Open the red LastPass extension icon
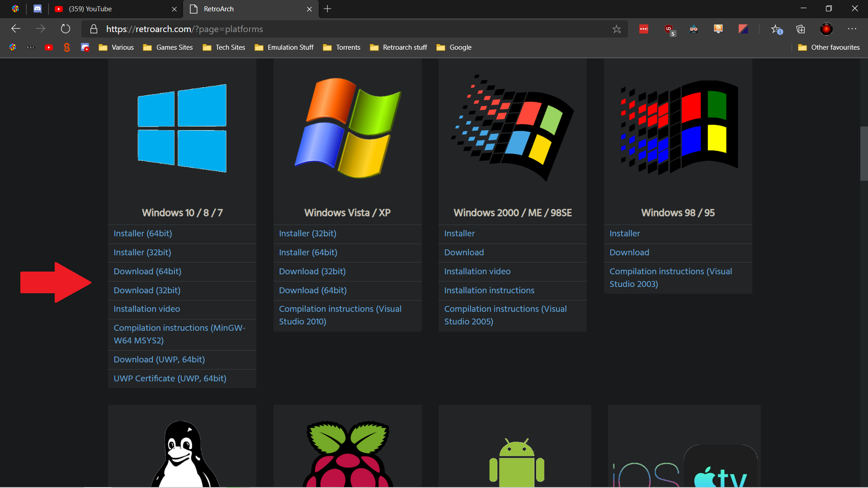Image resolution: width=868 pixels, height=488 pixels. pyautogui.click(x=644, y=29)
